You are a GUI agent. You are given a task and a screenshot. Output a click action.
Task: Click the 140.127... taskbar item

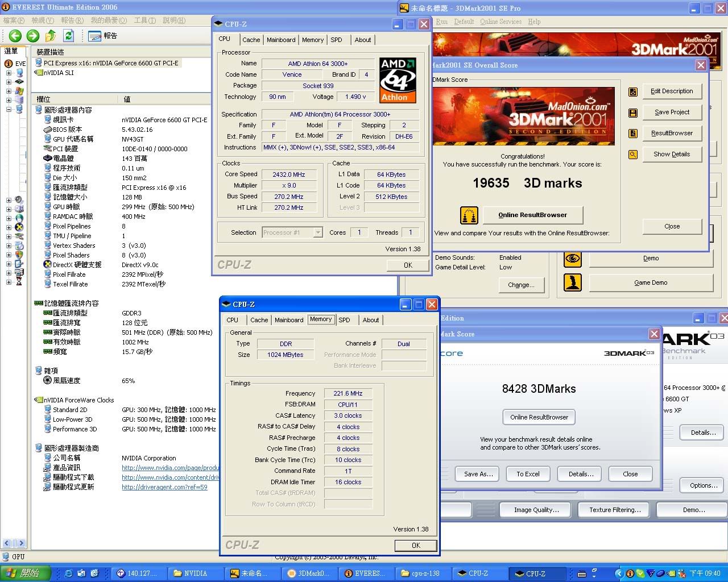[x=139, y=573]
